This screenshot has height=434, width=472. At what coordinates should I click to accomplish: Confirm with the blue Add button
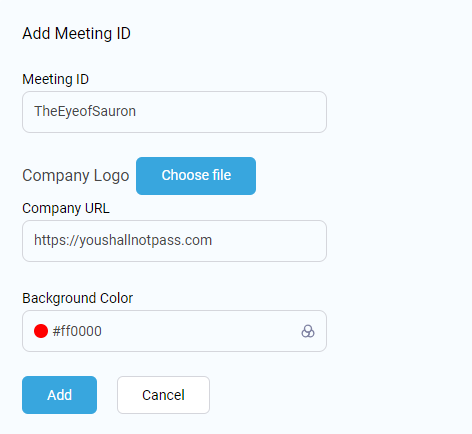coord(59,395)
